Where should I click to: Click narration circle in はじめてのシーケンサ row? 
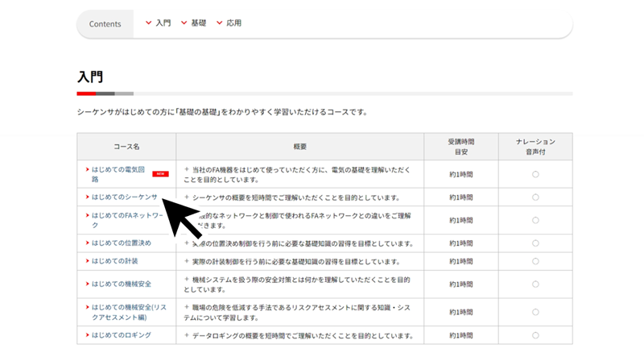[535, 197]
